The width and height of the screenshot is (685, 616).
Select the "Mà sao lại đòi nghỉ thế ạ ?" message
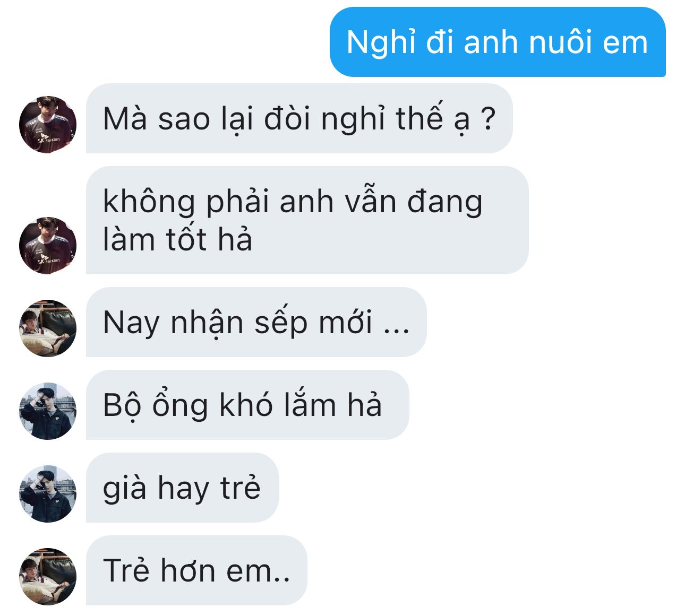tap(299, 118)
